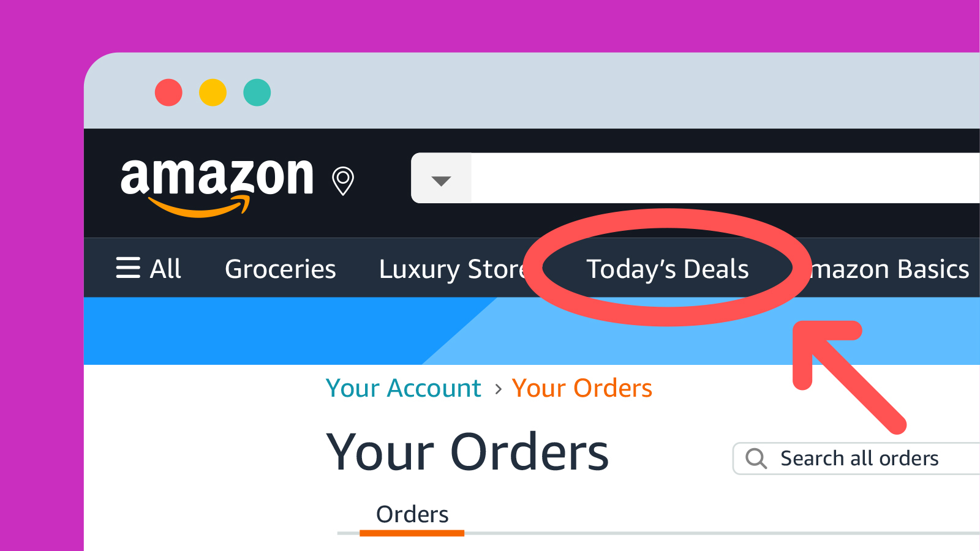Screen dimensions: 980x551
Task: Click the yellow minimize dot
Action: pos(213,92)
